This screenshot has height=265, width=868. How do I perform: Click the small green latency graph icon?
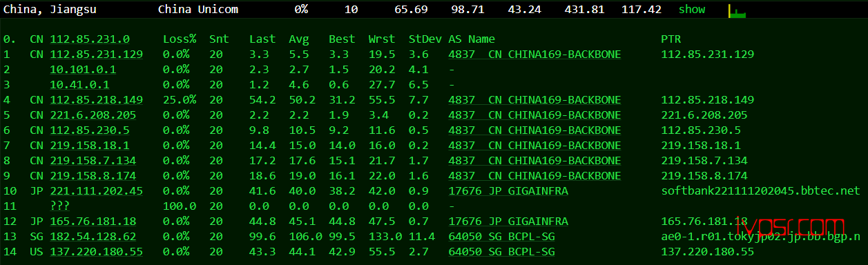point(737,10)
